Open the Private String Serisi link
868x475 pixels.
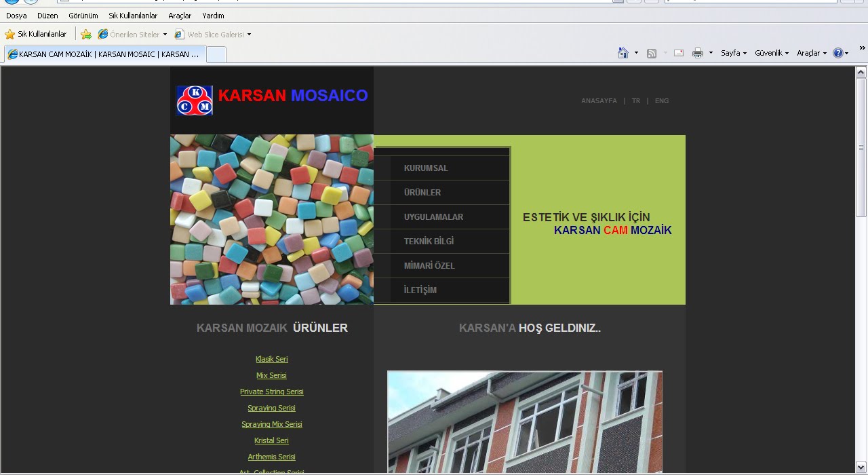point(272,392)
